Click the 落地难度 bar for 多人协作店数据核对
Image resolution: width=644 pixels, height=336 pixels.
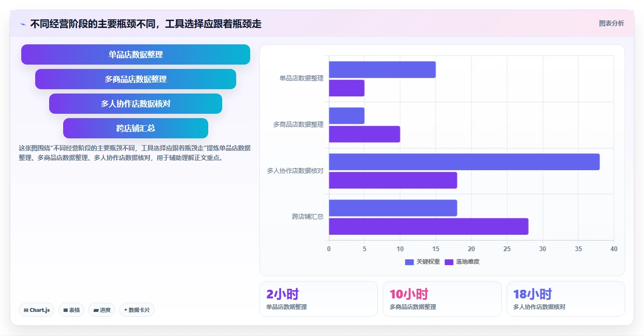[393, 180]
